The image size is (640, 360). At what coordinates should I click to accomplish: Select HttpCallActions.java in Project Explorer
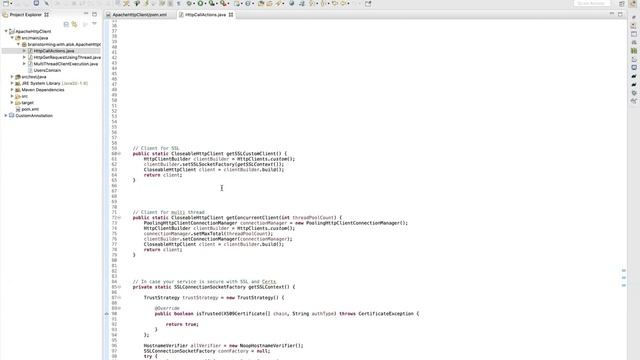(x=54, y=51)
